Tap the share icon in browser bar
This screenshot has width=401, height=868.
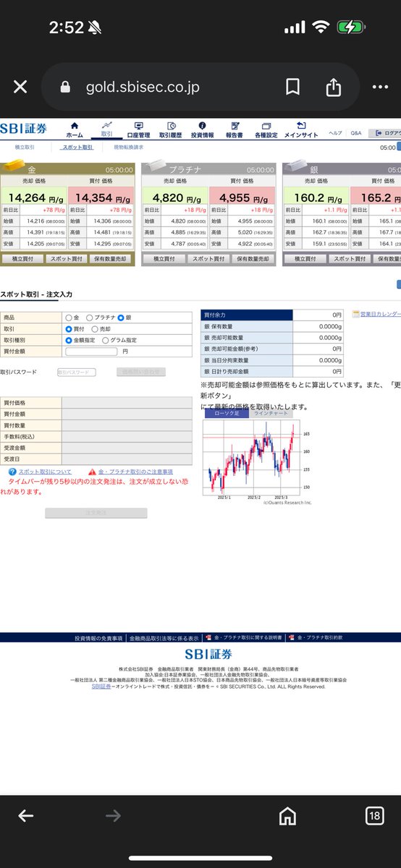coord(333,87)
